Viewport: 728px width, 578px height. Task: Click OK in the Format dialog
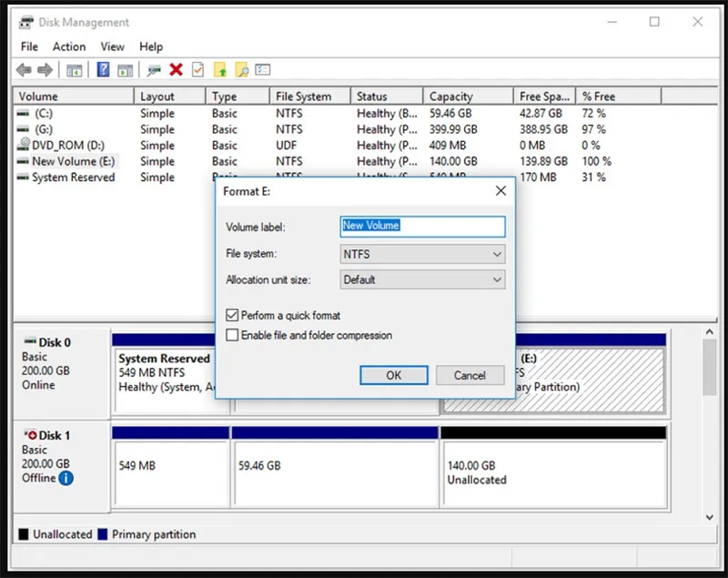coord(394,375)
